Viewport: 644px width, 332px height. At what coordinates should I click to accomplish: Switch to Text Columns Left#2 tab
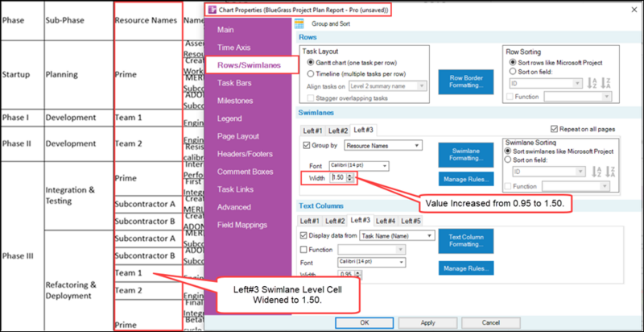click(x=335, y=221)
